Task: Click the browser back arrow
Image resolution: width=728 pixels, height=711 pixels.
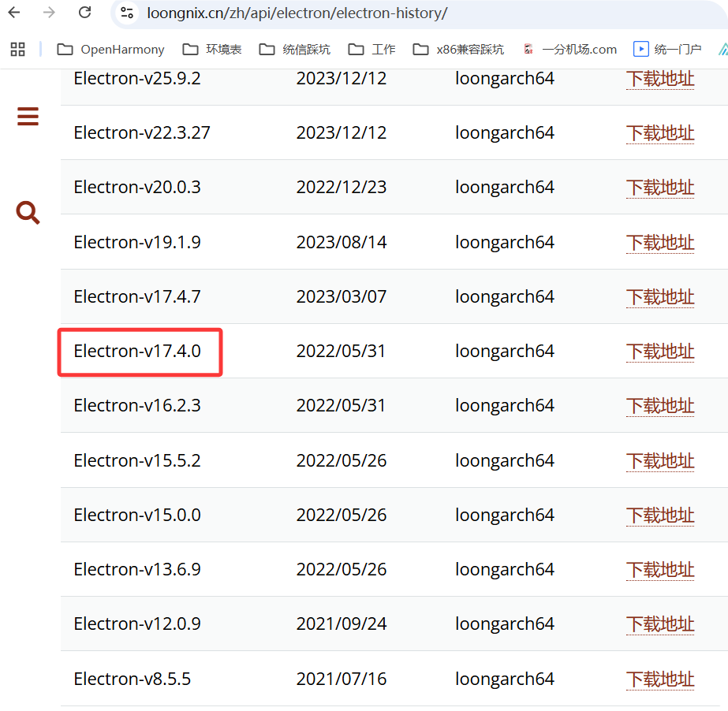Action: 14,12
